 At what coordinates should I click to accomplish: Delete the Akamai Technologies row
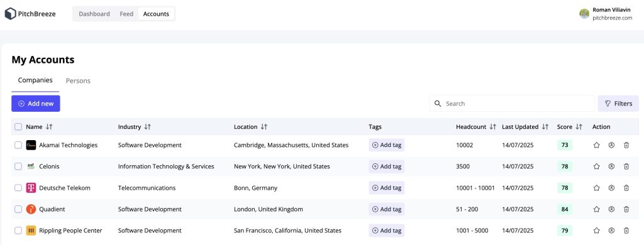tap(626, 145)
